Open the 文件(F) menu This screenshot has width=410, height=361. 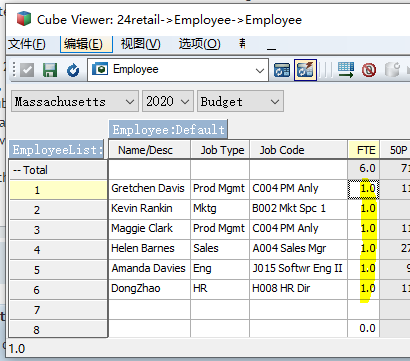(27, 44)
